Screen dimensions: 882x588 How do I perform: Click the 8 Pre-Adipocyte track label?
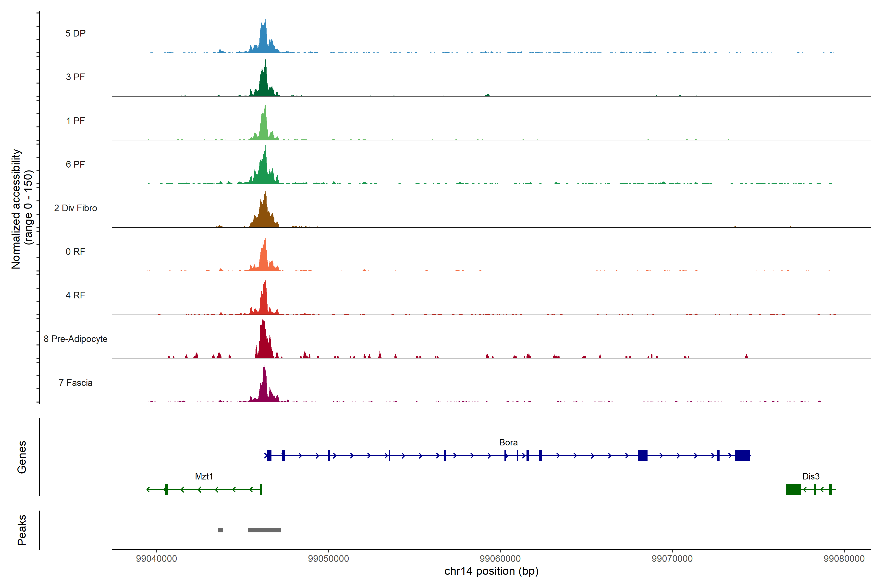click(75, 339)
